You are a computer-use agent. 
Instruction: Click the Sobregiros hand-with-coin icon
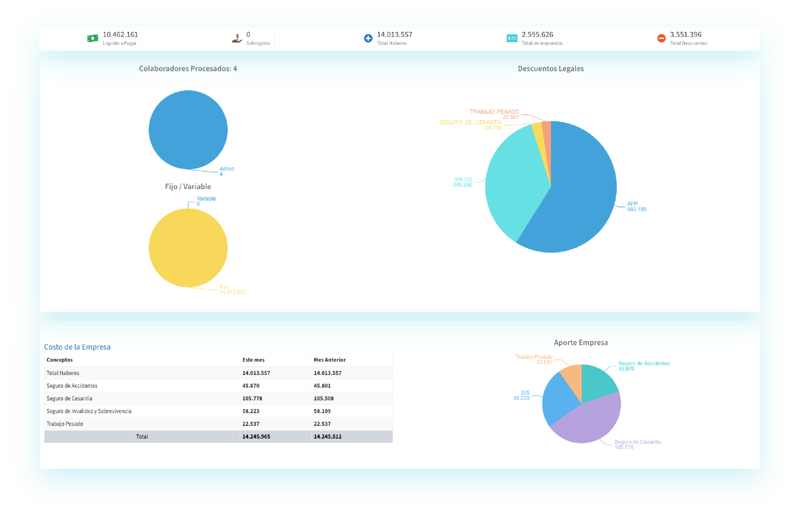point(237,38)
